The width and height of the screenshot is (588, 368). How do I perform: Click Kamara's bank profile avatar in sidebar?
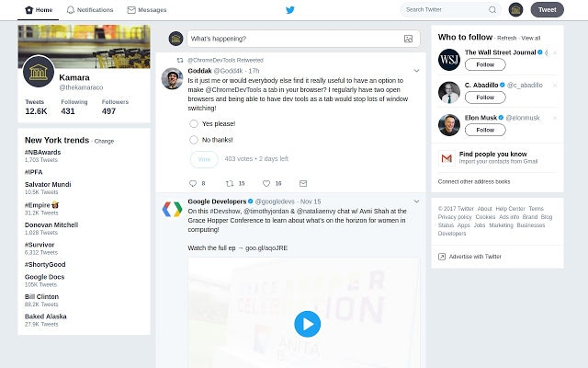point(39,72)
